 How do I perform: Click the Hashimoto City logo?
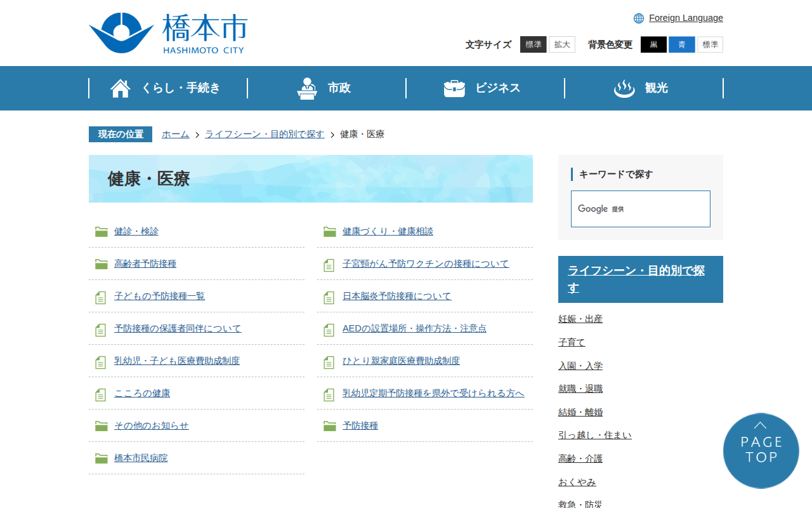[167, 33]
